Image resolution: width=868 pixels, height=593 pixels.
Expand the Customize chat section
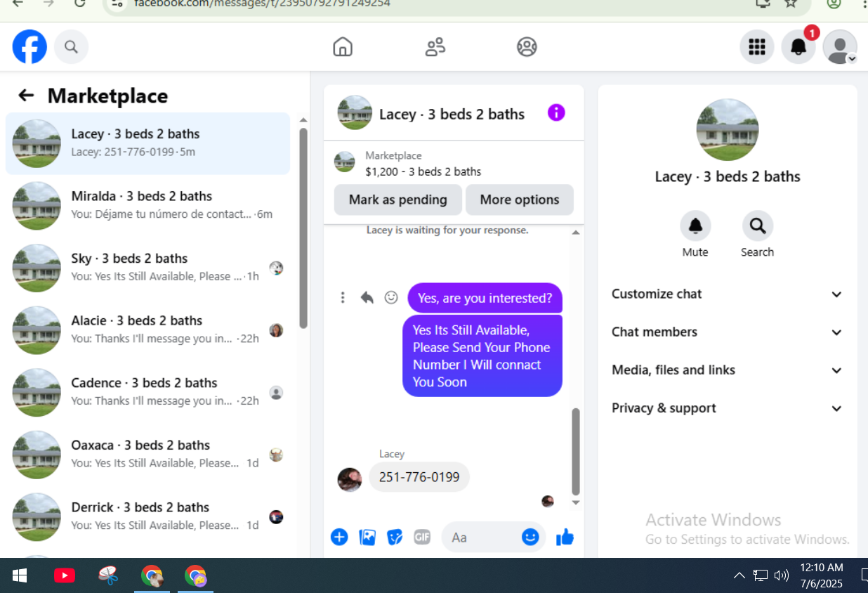tap(727, 294)
